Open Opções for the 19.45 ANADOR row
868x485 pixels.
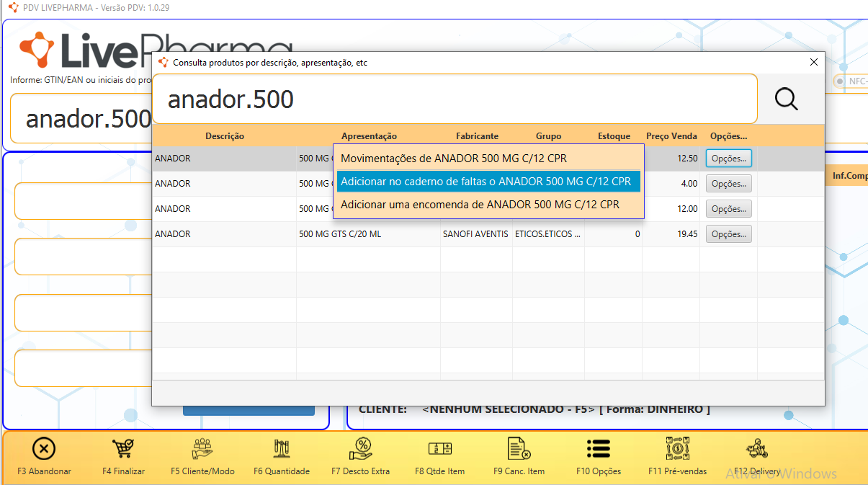[x=728, y=234]
